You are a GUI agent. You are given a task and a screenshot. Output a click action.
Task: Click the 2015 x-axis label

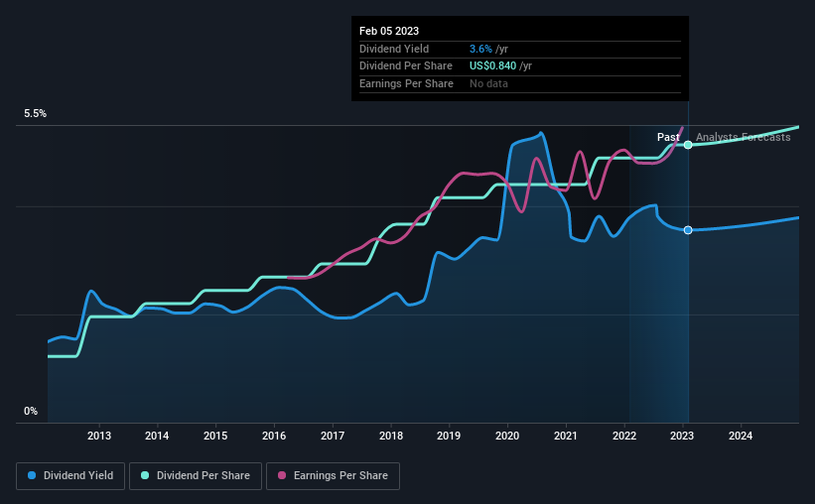215,436
